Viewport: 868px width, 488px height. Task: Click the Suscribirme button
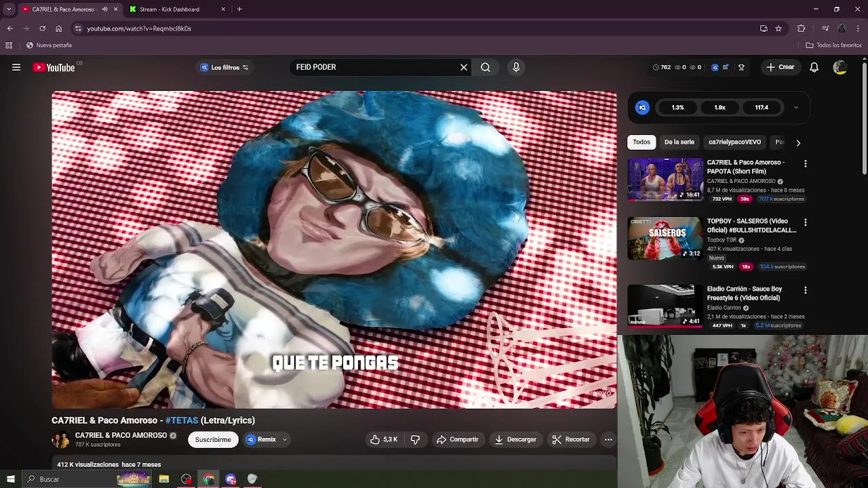(x=213, y=439)
